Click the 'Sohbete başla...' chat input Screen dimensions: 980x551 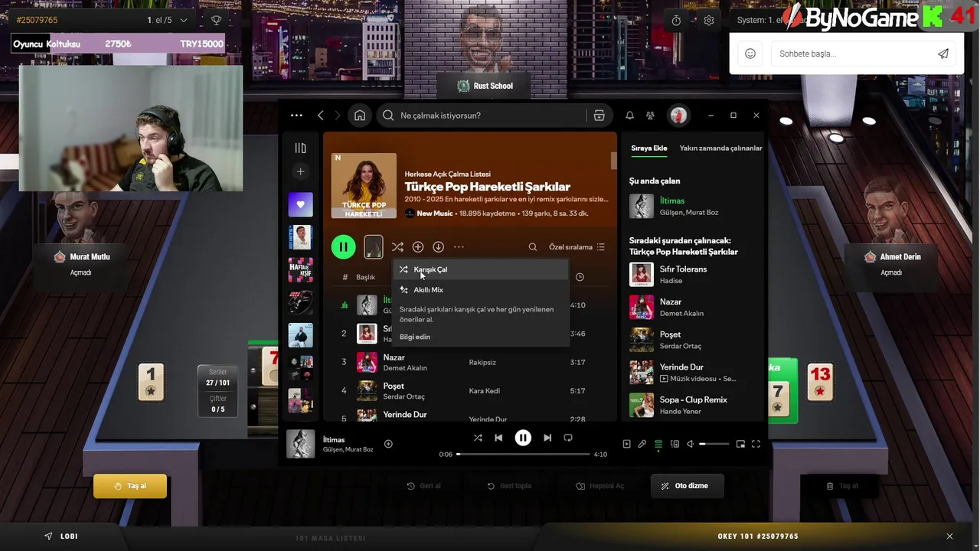coord(850,54)
